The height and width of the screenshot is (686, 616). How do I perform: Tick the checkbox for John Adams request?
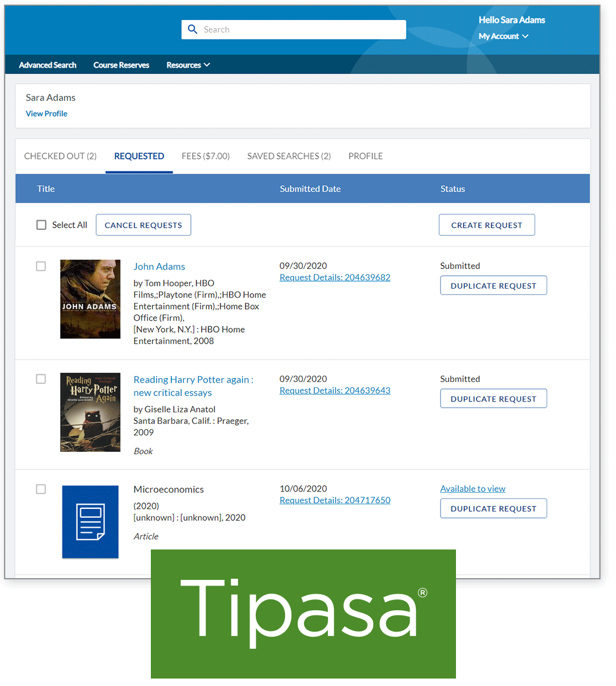41,266
